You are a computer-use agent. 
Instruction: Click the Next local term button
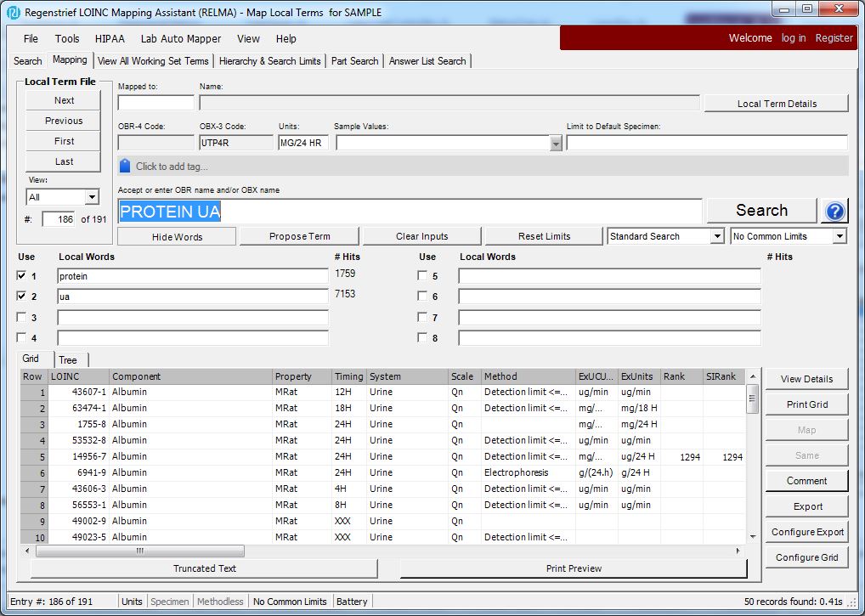click(x=64, y=100)
